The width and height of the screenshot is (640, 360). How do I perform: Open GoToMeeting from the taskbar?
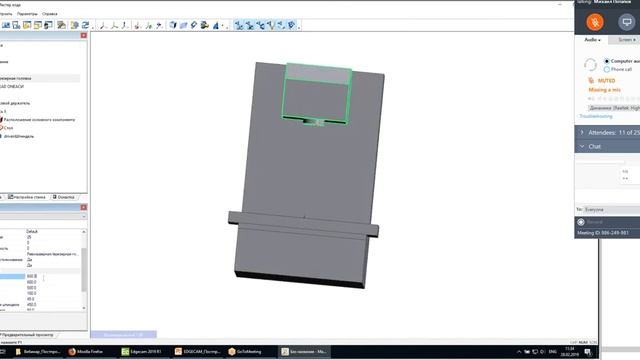pos(245,351)
